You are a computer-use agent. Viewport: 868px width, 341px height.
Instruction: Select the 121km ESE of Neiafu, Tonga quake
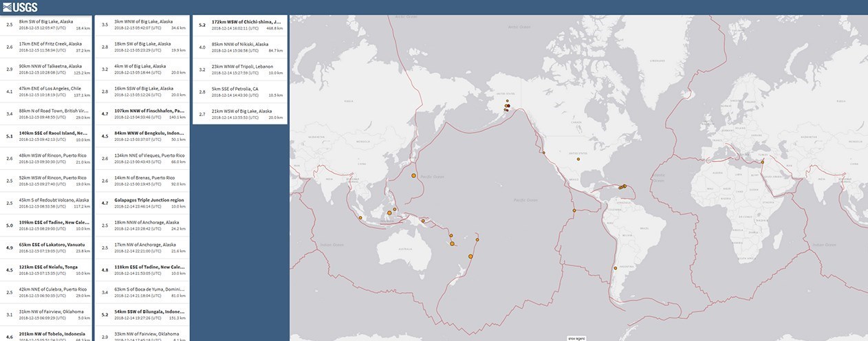pos(47,269)
